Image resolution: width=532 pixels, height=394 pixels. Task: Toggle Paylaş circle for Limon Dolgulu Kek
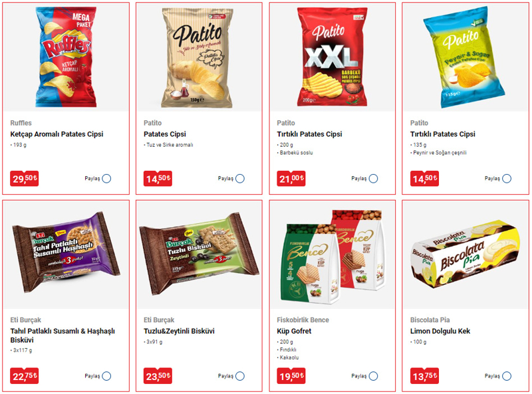507,376
